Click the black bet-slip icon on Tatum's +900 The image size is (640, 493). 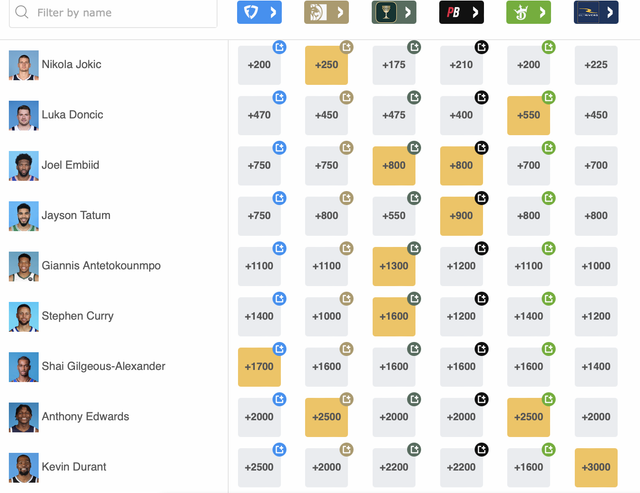tap(482, 198)
